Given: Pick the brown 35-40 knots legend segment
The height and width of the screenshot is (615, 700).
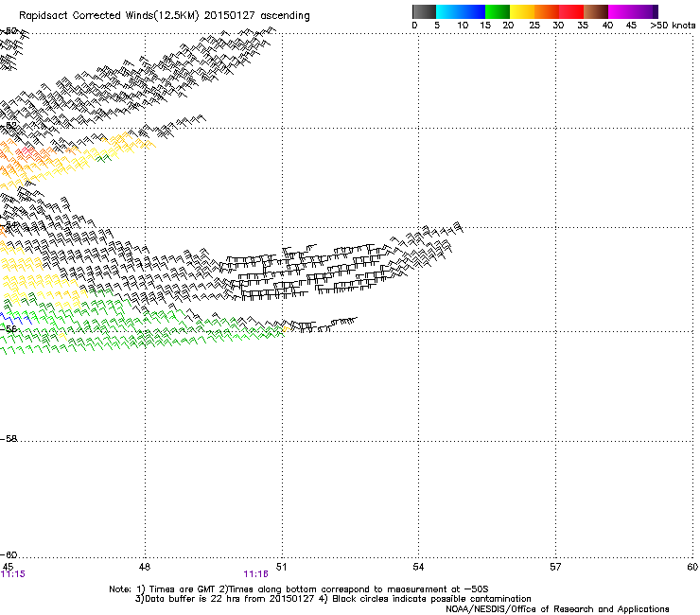Looking at the screenshot, I should click(596, 11).
